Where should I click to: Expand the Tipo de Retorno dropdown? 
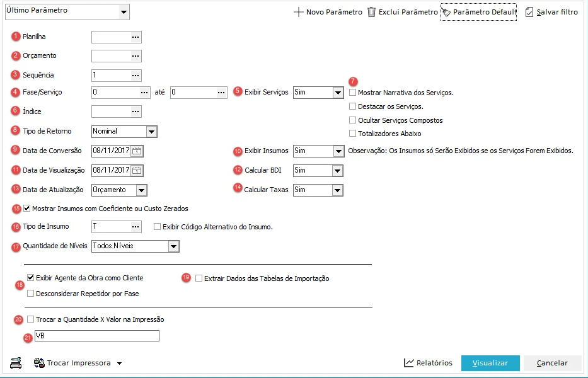point(151,132)
